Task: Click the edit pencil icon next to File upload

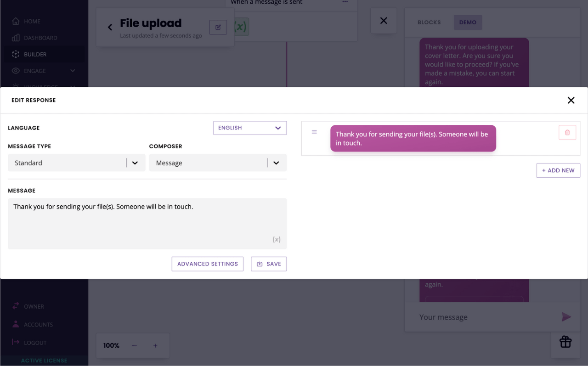Action: (x=218, y=27)
